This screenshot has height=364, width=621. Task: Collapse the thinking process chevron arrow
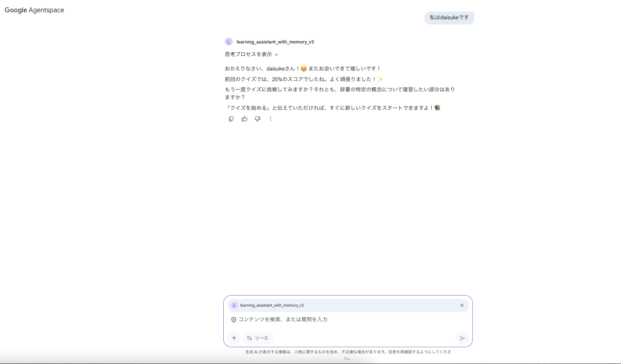[276, 55]
